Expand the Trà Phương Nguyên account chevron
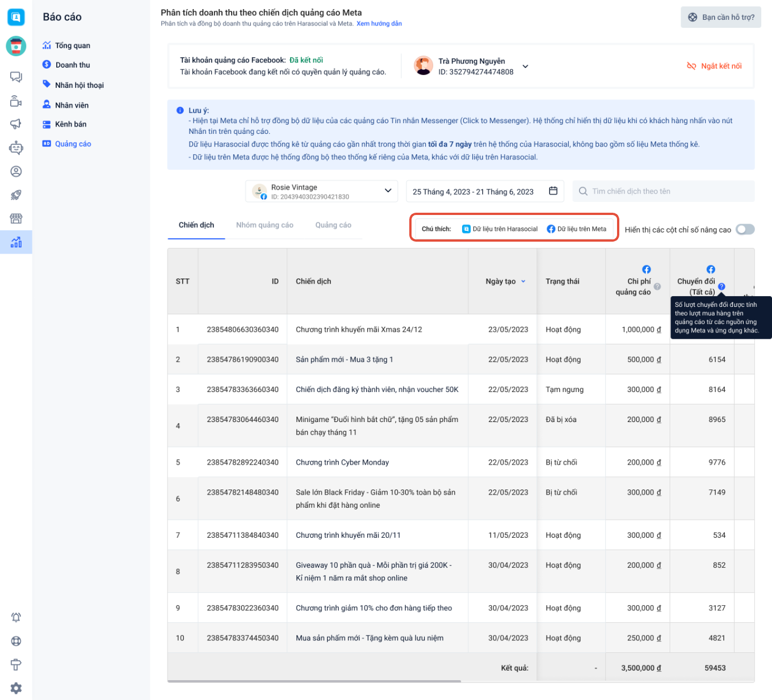Image resolution: width=772 pixels, height=700 pixels. pos(526,66)
